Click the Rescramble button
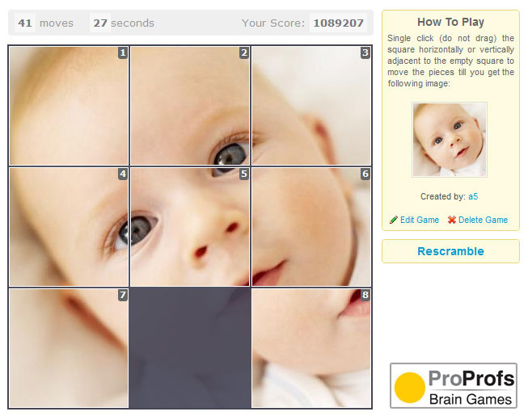Image resolution: width=528 pixels, height=420 pixels. [450, 251]
